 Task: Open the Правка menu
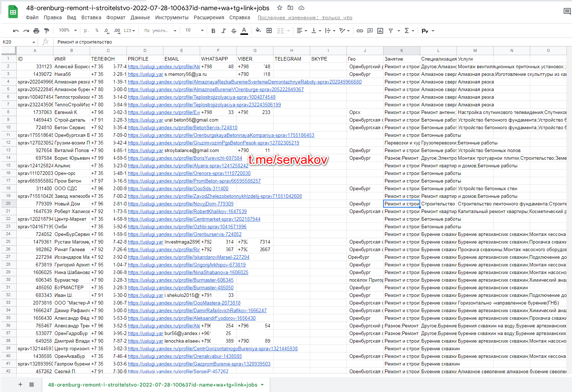pyautogui.click(x=53, y=17)
